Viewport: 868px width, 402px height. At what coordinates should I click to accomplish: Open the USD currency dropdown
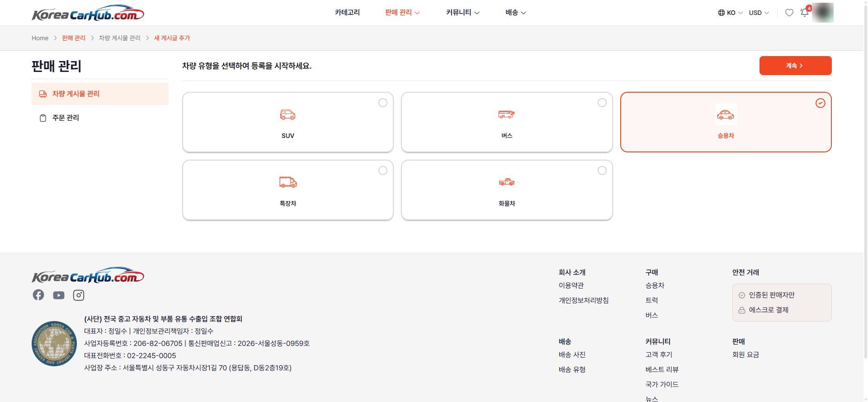click(759, 13)
